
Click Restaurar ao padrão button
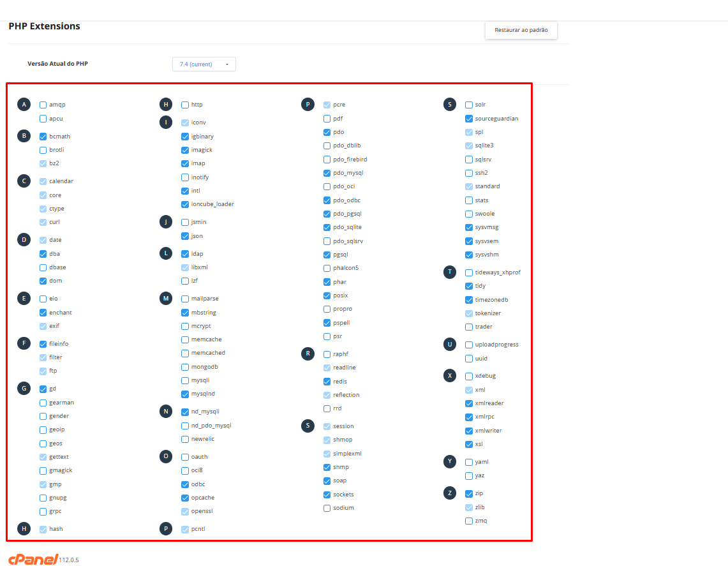(521, 30)
